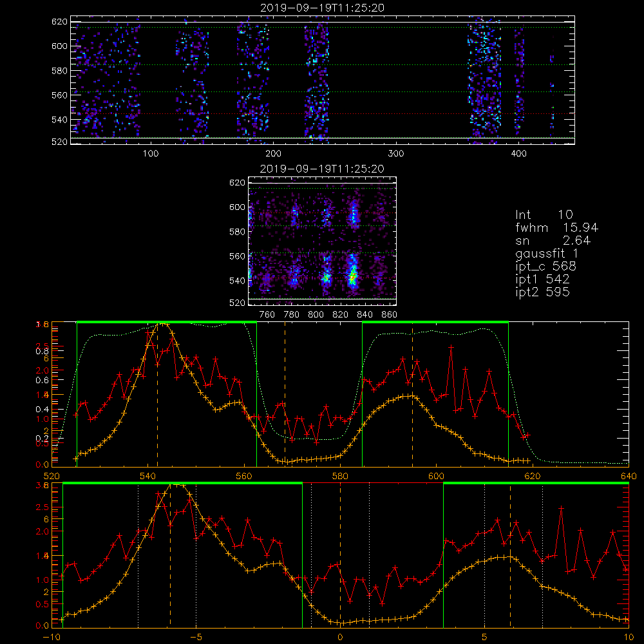Image resolution: width=644 pixels, height=644 pixels.
Task: Click x-axis label 10 on bottom plot
Action: [629, 637]
